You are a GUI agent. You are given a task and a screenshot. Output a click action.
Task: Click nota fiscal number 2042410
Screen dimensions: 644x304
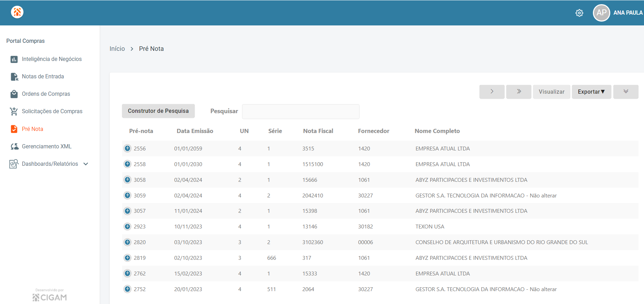pos(313,196)
